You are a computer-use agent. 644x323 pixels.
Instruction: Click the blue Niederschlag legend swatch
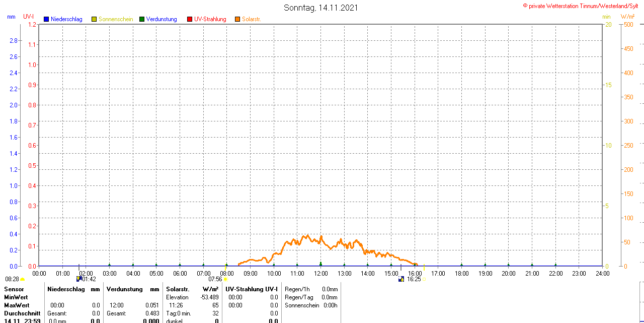click(46, 19)
